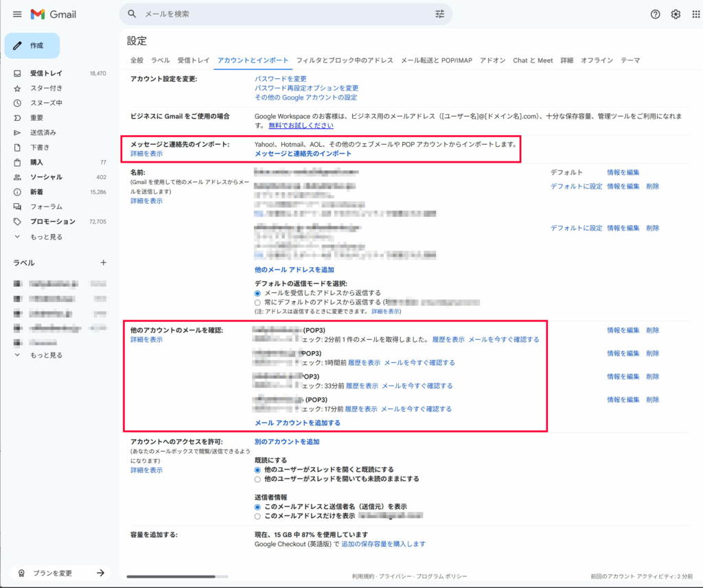The width and height of the screenshot is (703, 588).
Task: Click メール アカウントを追加する link
Action: coord(297,423)
